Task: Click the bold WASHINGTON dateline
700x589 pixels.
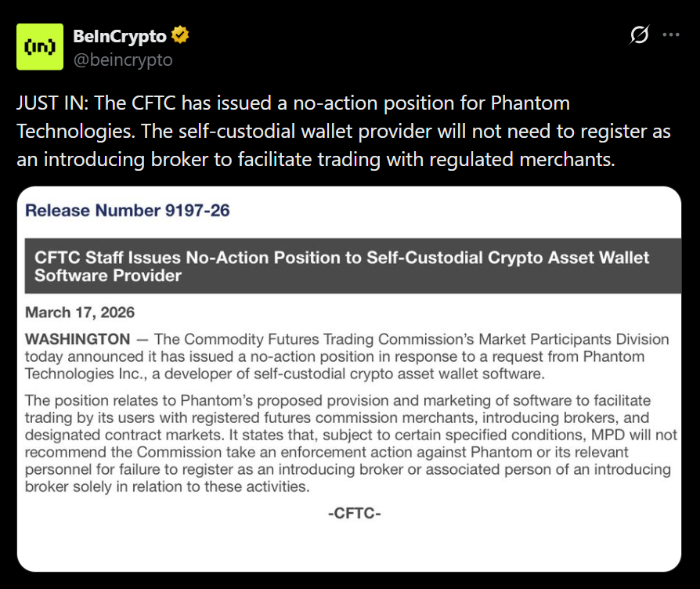Action: 78,339
